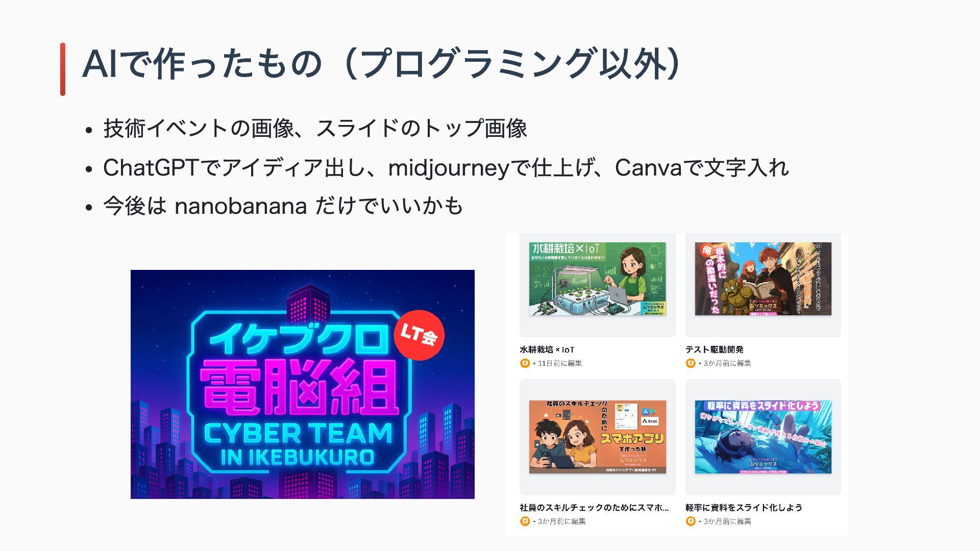Open the スマホアプリ skill check thumbnail
The width and height of the screenshot is (980, 551).
597,437
